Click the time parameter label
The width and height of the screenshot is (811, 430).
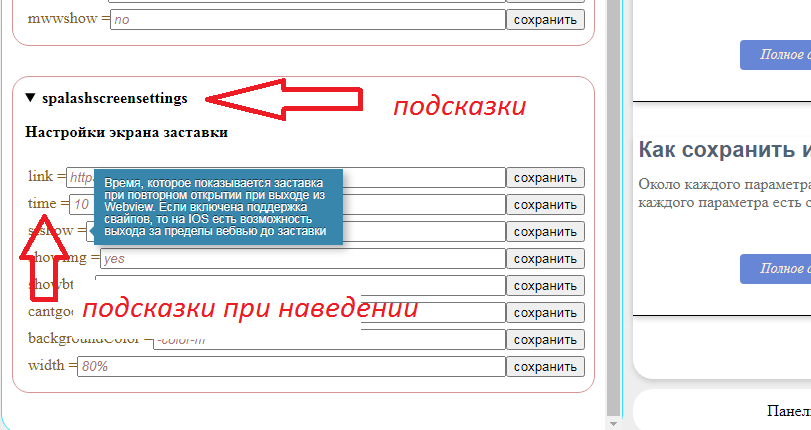(42, 204)
